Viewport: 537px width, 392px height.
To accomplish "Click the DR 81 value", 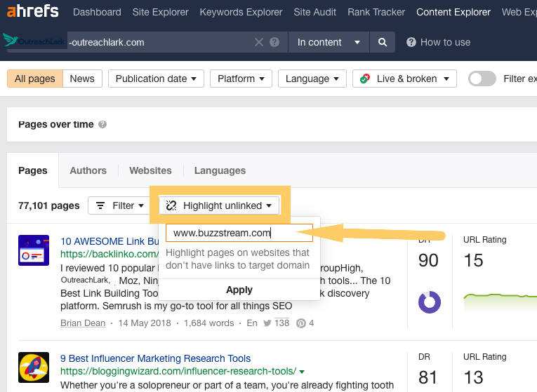I will coord(428,377).
